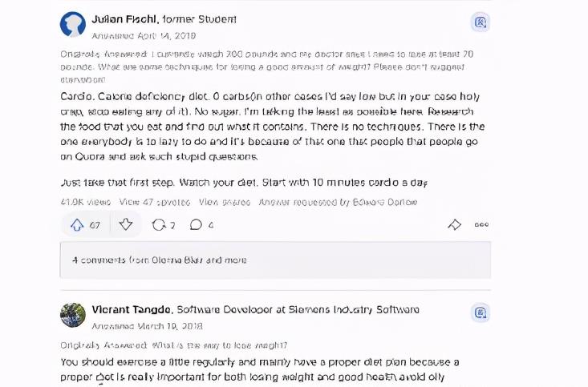Click the answer requester's name link
The image size is (588, 387).
pos(385,202)
